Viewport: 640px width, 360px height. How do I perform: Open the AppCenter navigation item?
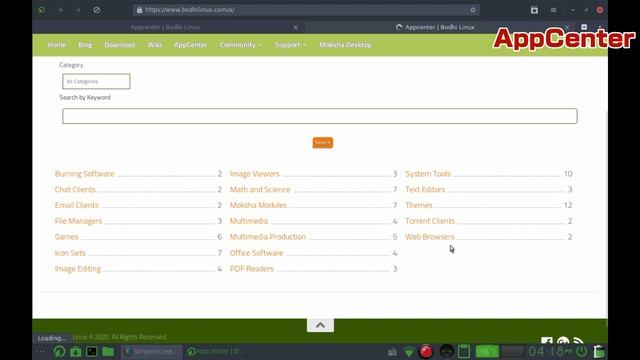(191, 45)
